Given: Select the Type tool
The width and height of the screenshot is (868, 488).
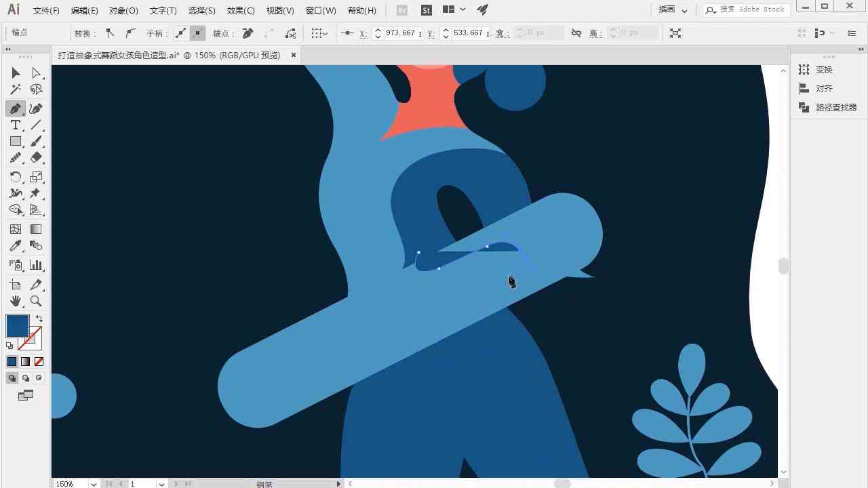Looking at the screenshot, I should click(16, 125).
